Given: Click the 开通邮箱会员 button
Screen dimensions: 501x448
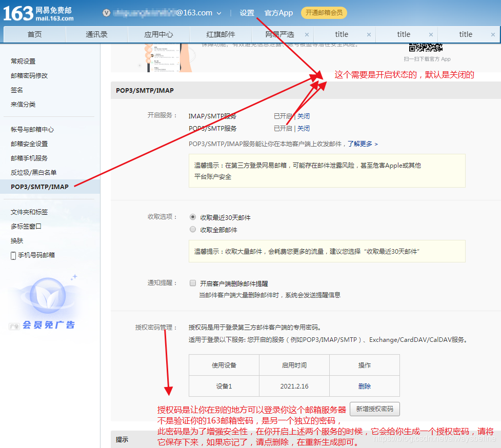Looking at the screenshot, I should tap(324, 13).
